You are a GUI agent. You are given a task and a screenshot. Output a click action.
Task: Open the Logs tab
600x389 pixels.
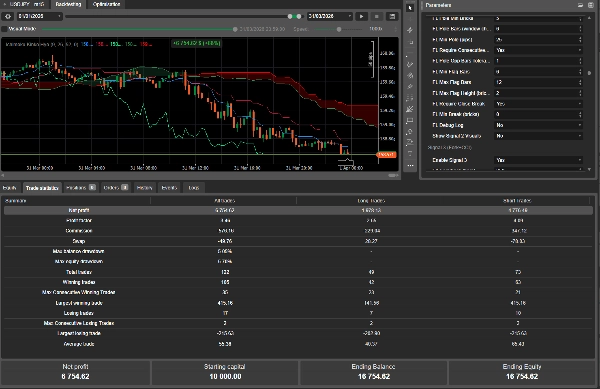[x=194, y=187]
